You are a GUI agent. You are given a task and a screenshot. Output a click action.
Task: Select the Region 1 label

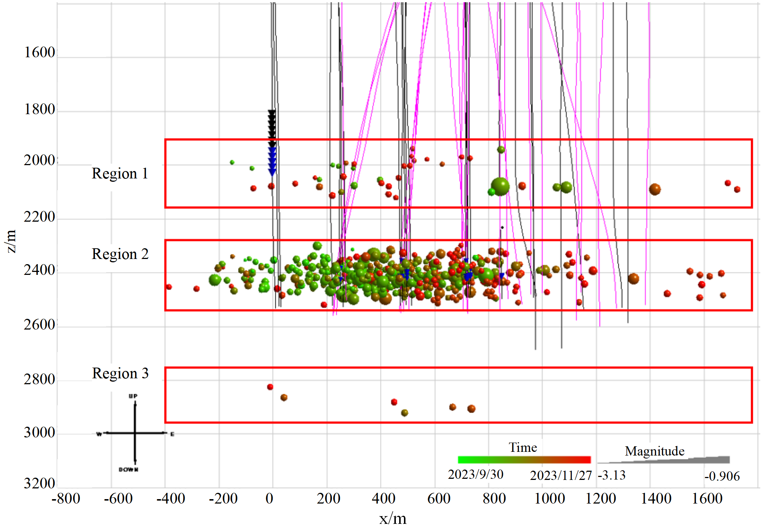click(x=120, y=174)
